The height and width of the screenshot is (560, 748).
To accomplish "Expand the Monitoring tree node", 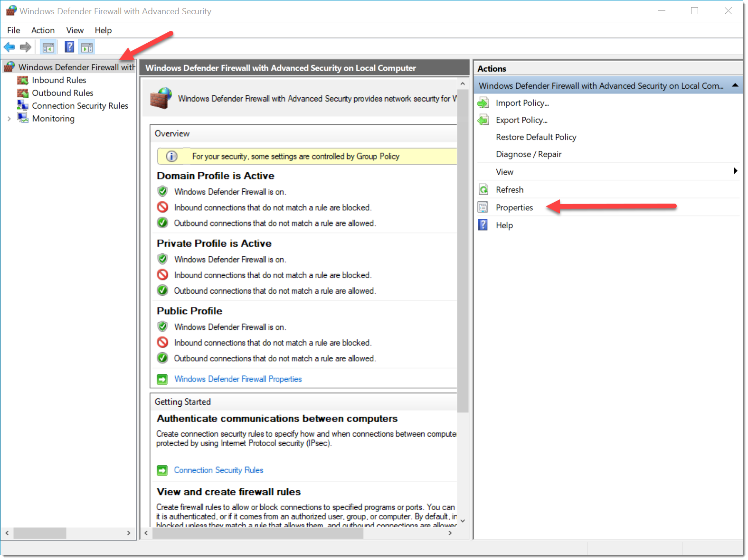I will [9, 119].
